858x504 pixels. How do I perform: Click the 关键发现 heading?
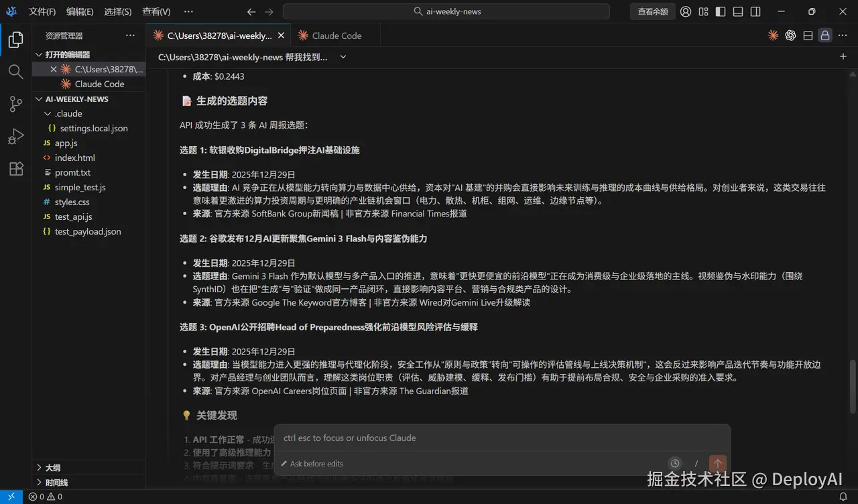pyautogui.click(x=217, y=416)
